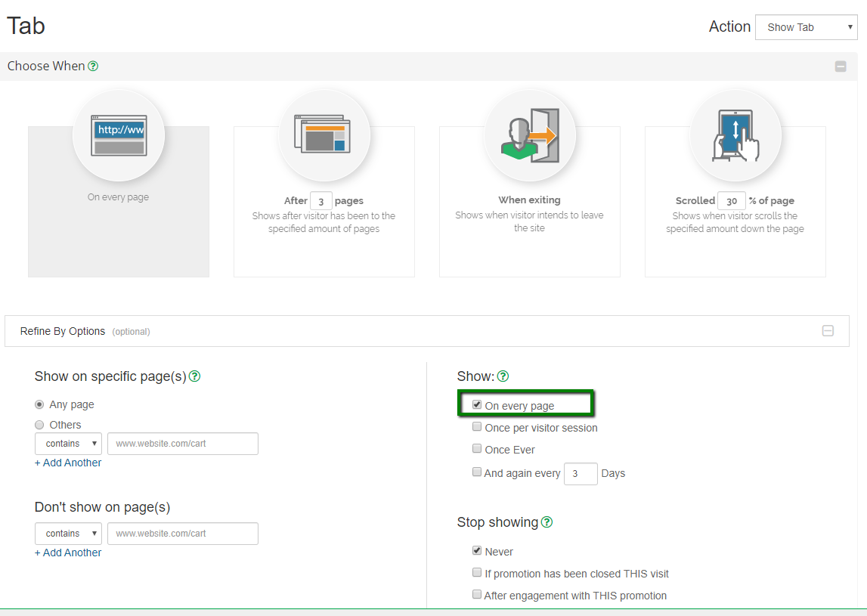Choose the 'After pages' stacked windows icon
The height and width of the screenshot is (616, 867).
pos(324,135)
